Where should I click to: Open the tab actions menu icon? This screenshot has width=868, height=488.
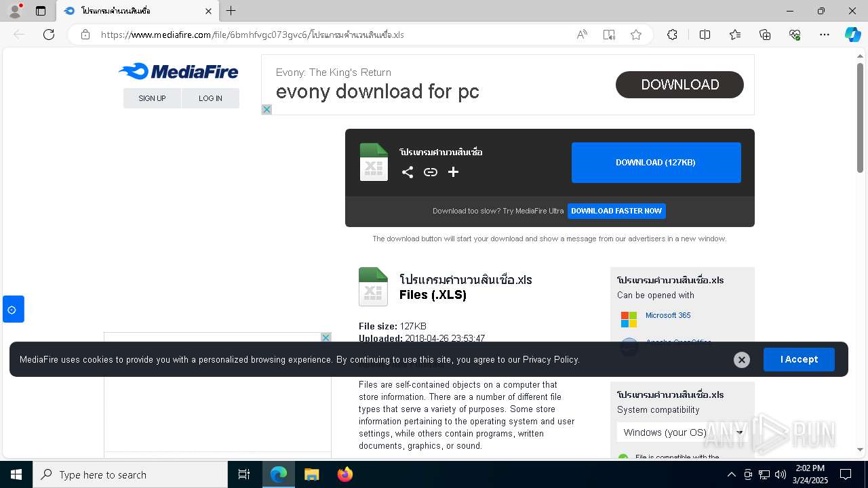point(41,11)
